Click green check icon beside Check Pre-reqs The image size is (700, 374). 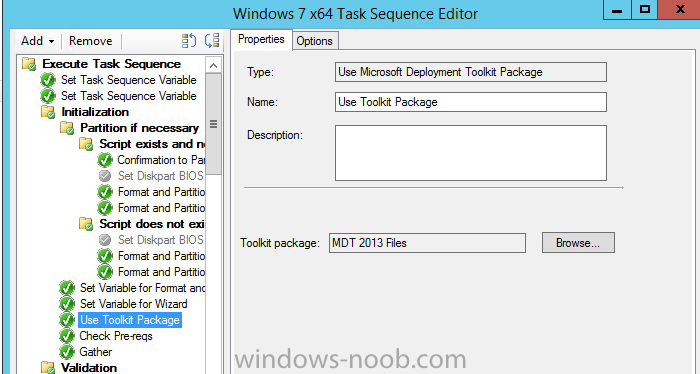click(x=67, y=336)
